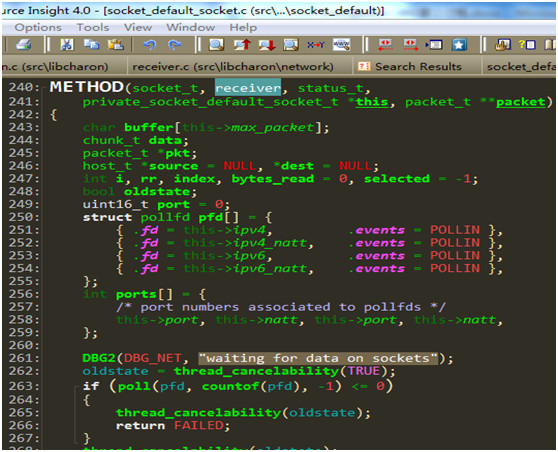Click the Bookmark star icon

click(459, 45)
